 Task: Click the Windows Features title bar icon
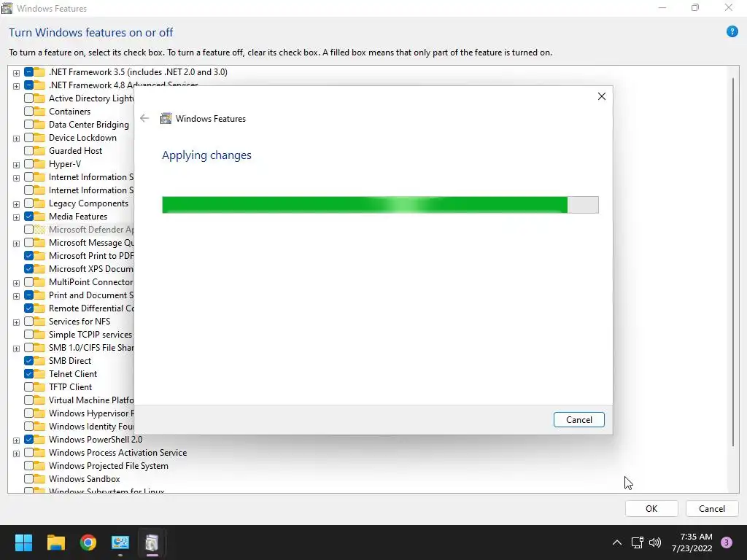click(x=7, y=8)
